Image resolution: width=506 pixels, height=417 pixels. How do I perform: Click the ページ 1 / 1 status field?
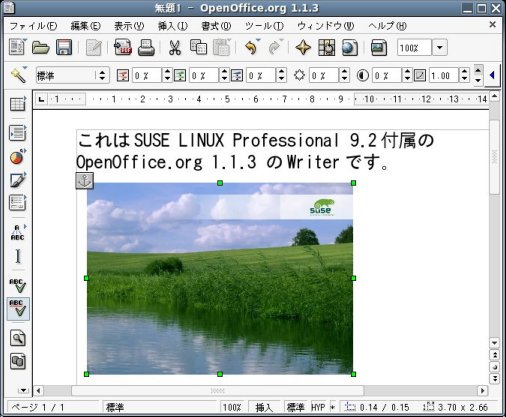[x=53, y=407]
